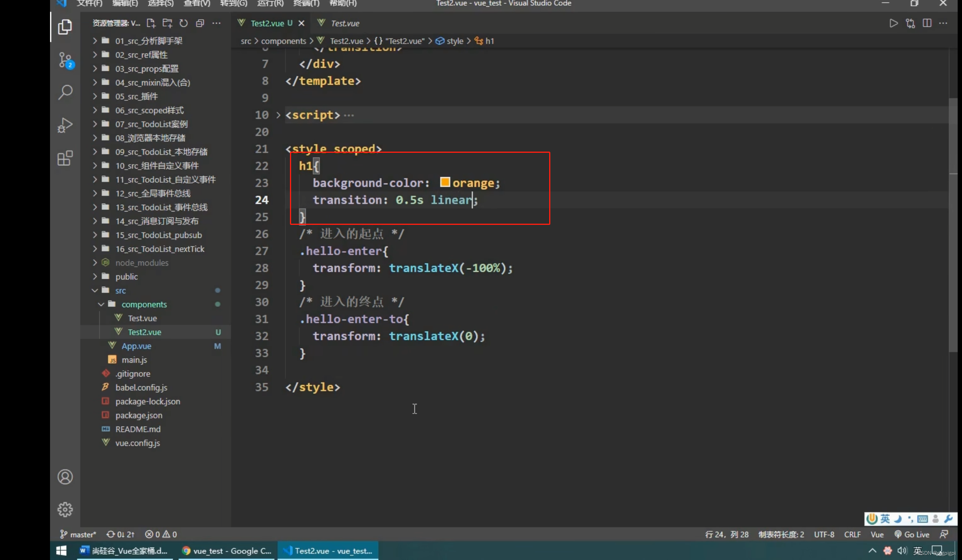Open the Windows Start menu
This screenshot has height=560, width=962.
61,551
